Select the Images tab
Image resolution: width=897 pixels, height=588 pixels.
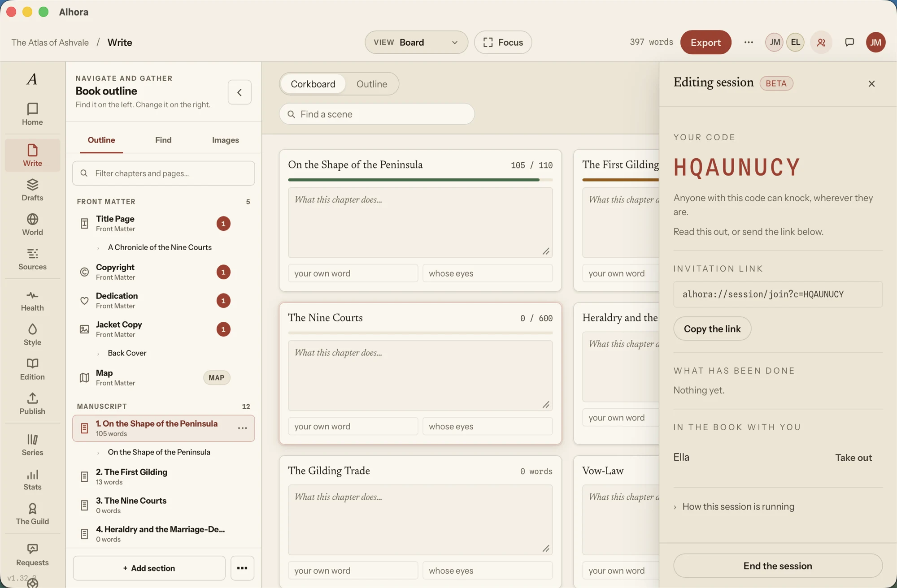225,140
